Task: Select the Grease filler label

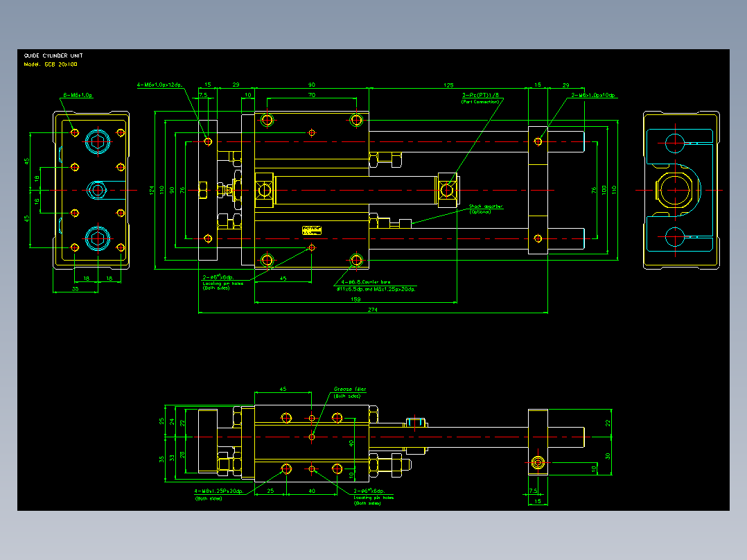Action: [350, 390]
